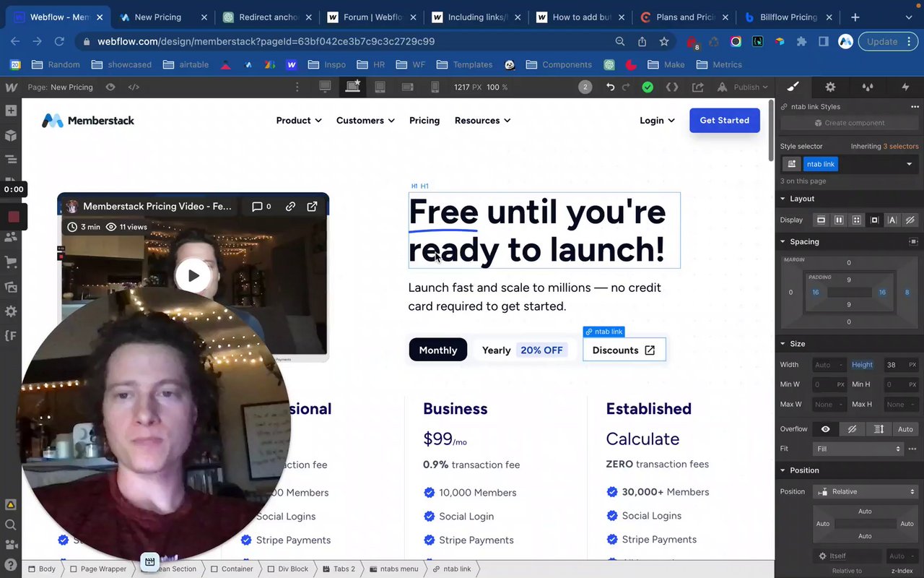Open the Add Elements panel plus icon
This screenshot has height=578, width=924.
click(11, 111)
